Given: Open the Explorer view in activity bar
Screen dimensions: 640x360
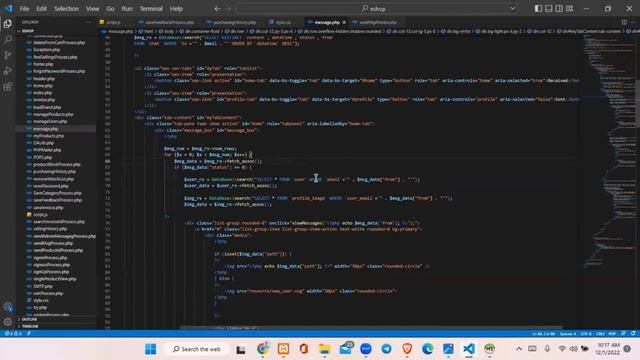Looking at the screenshot, I should [7, 24].
